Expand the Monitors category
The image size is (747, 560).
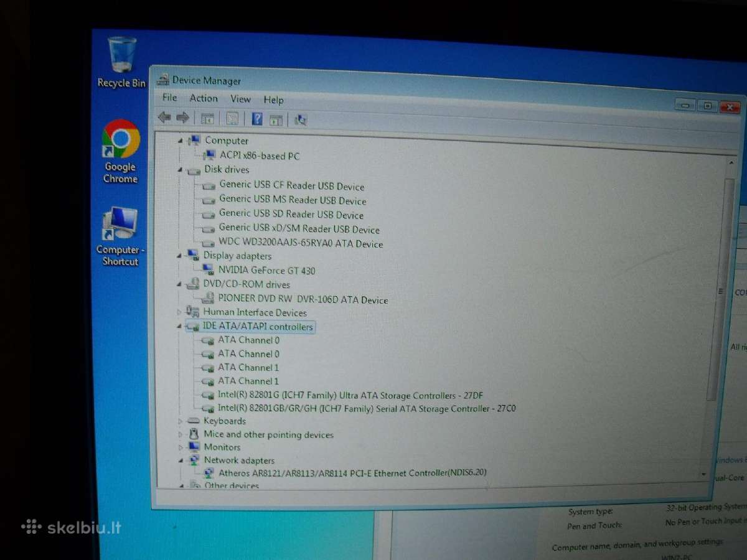coord(181,447)
